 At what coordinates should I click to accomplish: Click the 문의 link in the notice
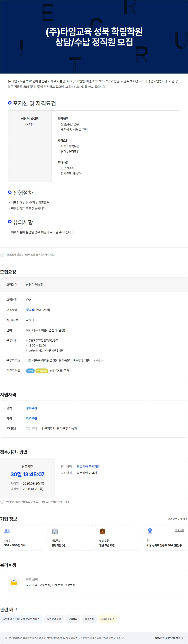[43, 255]
